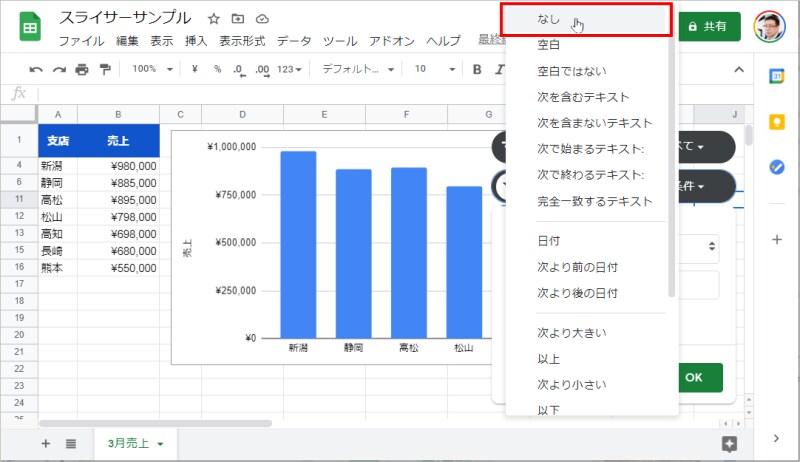Open the データ menu
800x462 pixels.
click(x=294, y=41)
